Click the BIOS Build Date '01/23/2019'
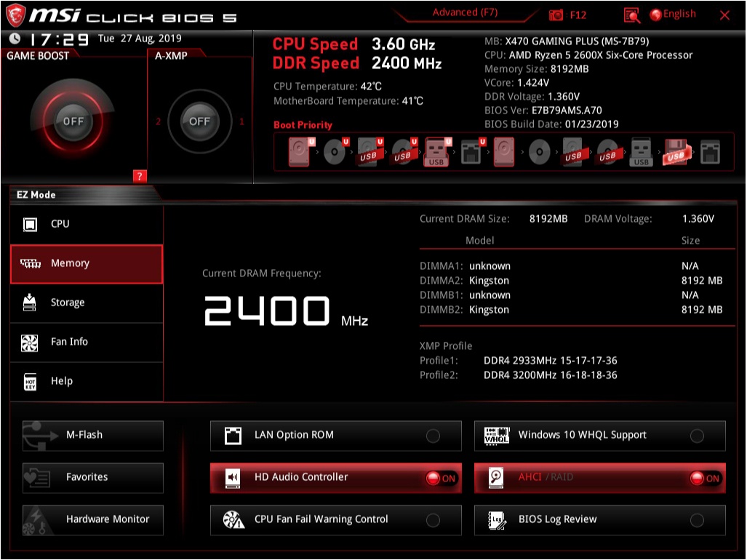This screenshot has width=747, height=560. 591,124
